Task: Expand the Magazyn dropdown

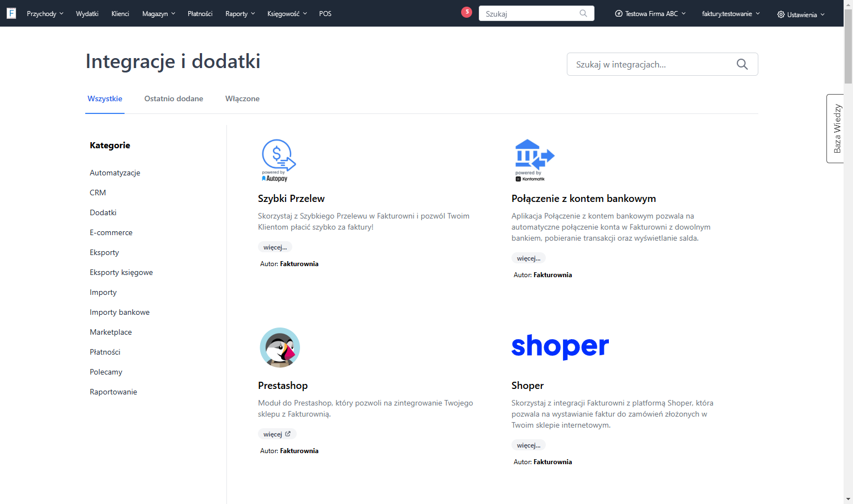Action: [x=158, y=14]
